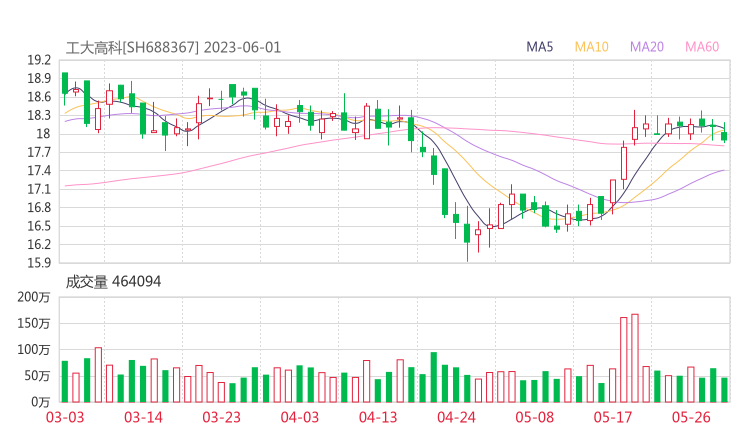The image size is (740, 440).
Task: Click the first green volume bar at 03-03
Action: [x=65, y=381]
